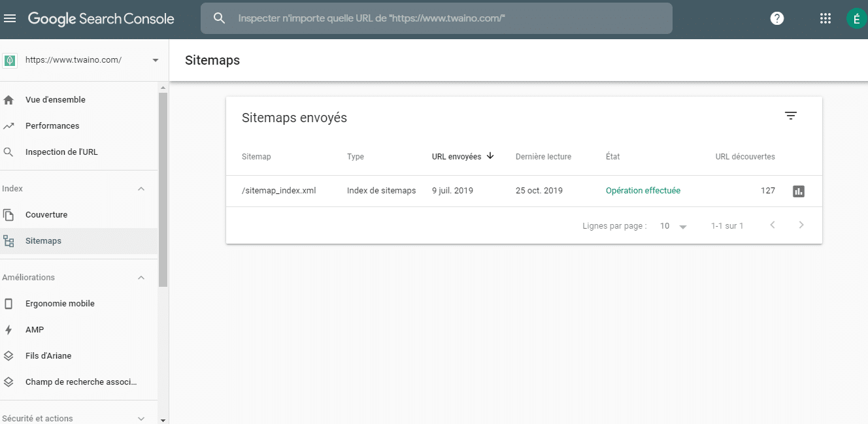Click the Dernière lecture column header
Viewport: 868px width, 424px height.
click(x=543, y=157)
